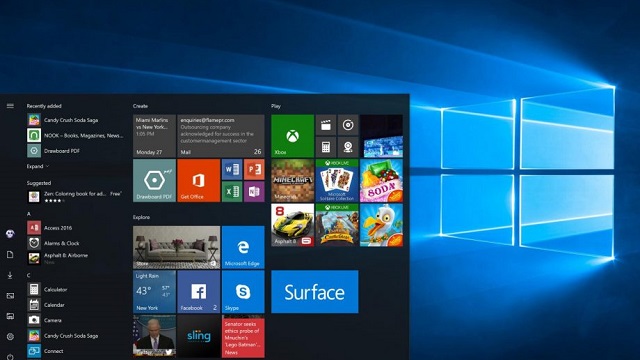Screen dimensions: 640x360
Task: Open the Excel small tile
Action: tap(232, 191)
